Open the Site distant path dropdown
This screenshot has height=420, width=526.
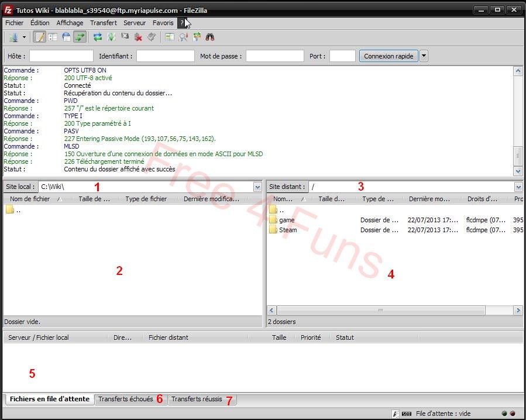pos(517,187)
